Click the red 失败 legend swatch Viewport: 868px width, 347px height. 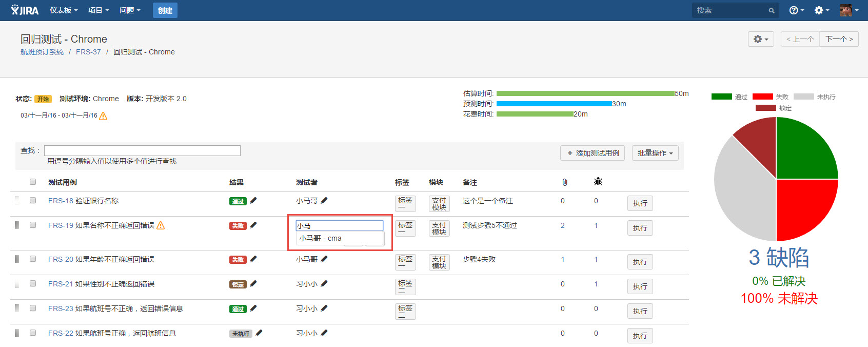tap(762, 97)
